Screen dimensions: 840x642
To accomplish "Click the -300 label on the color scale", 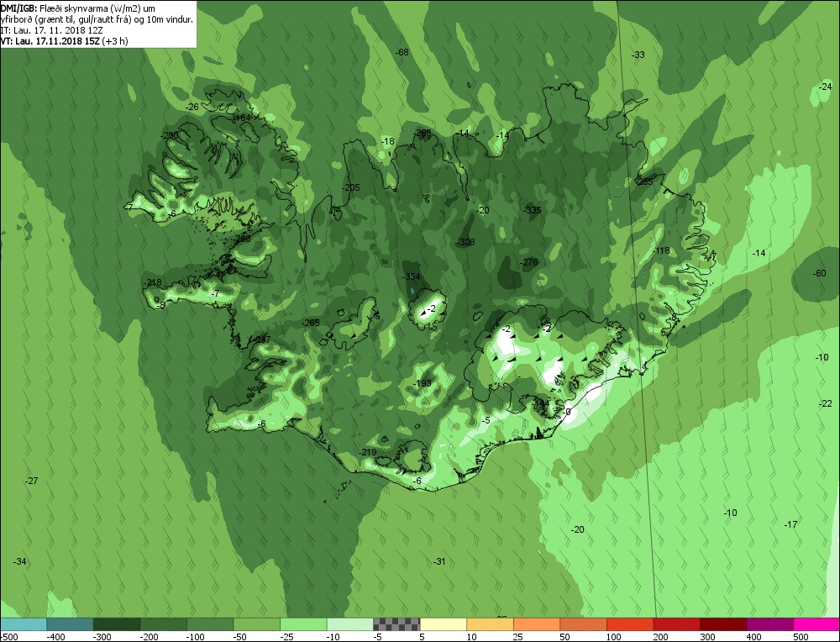I will 102,637.
